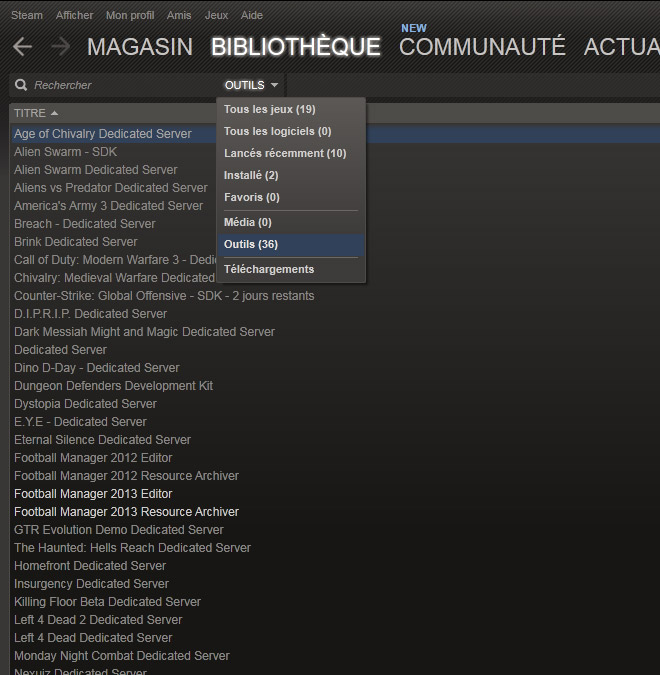Select Eternal Silence Dedicated Server
The height and width of the screenshot is (675, 660).
click(x=102, y=440)
